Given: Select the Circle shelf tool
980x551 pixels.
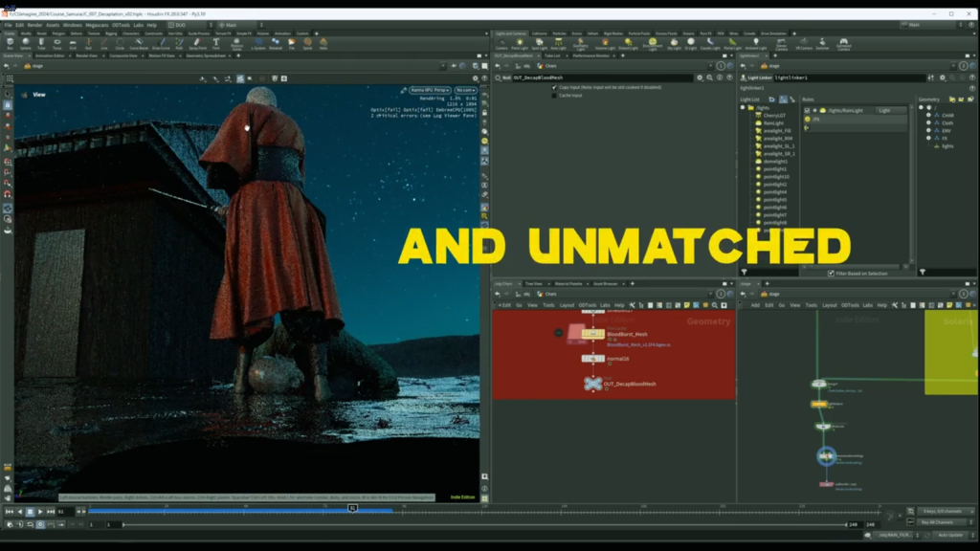Looking at the screenshot, I should tap(120, 43).
